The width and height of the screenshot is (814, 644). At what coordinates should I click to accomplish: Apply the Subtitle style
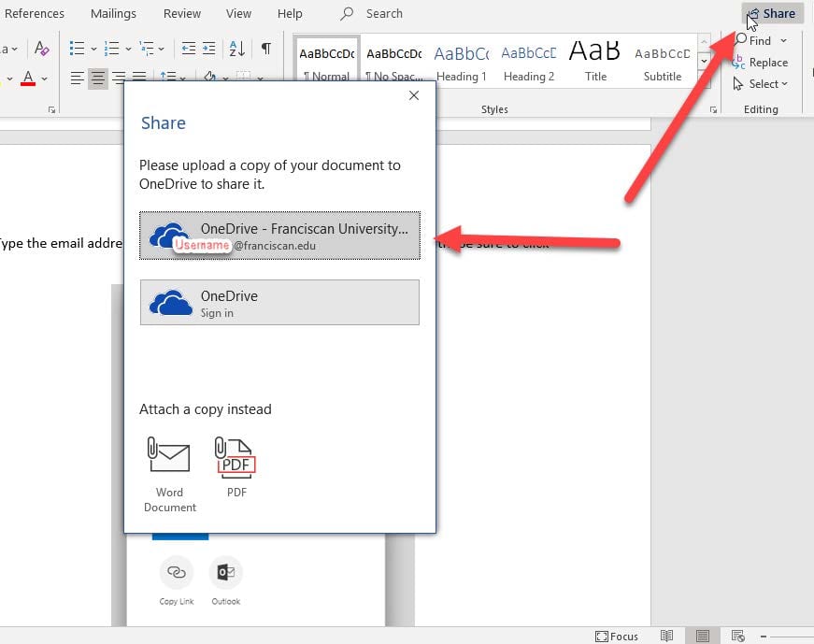(663, 60)
